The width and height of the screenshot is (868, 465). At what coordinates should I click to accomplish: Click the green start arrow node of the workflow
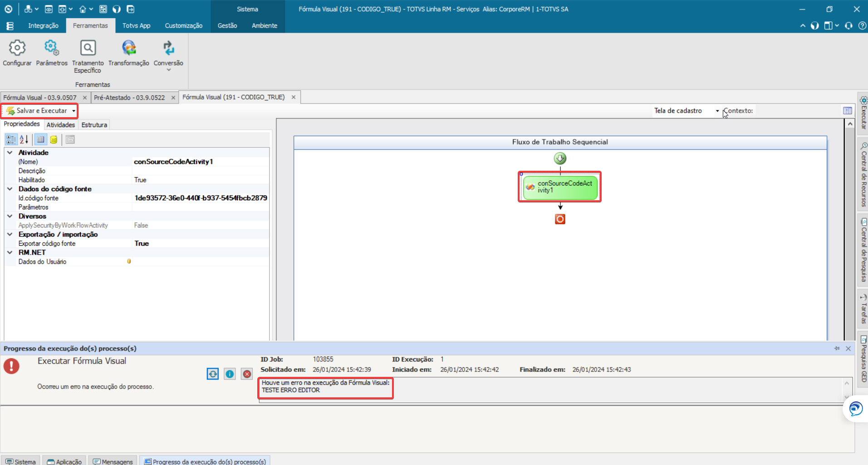560,158
